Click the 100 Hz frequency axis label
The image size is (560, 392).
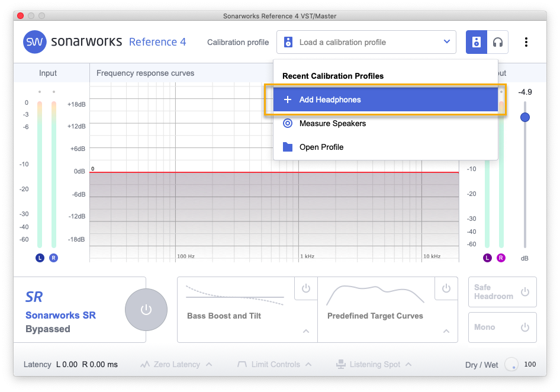pos(186,256)
